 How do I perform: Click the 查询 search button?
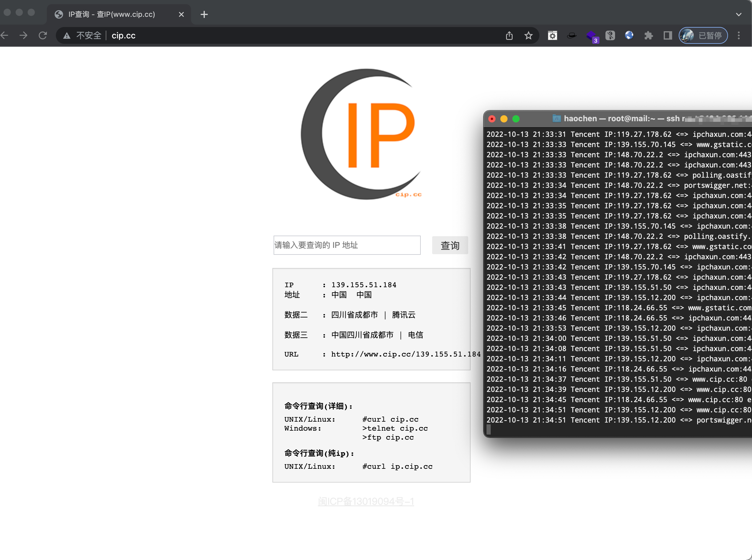[x=450, y=245]
